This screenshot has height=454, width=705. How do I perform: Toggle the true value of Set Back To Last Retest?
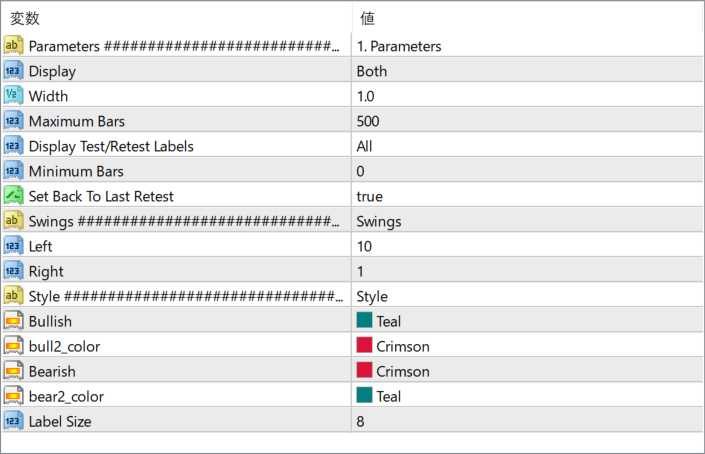tap(527, 196)
